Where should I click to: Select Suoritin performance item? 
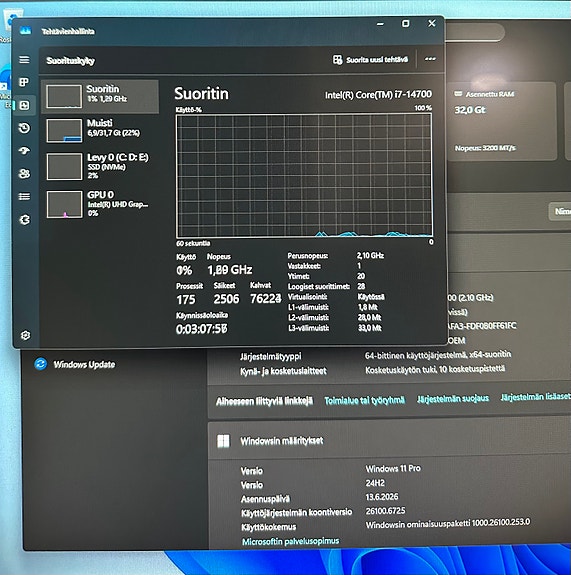[x=100, y=96]
